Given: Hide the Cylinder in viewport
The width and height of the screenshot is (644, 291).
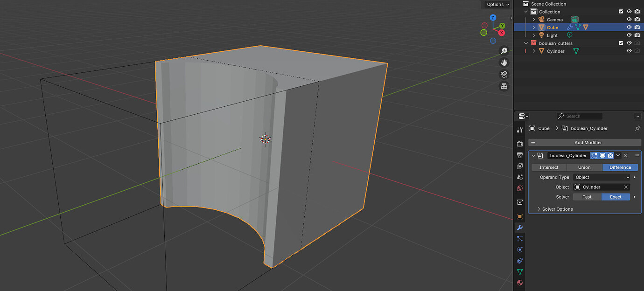Looking at the screenshot, I should point(629,51).
